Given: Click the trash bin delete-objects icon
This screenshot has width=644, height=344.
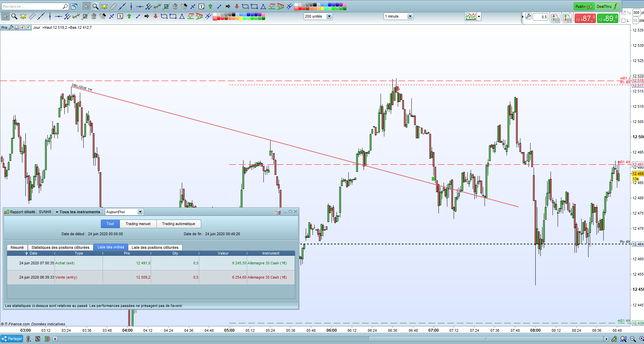Looking at the screenshot, I should (94, 16).
